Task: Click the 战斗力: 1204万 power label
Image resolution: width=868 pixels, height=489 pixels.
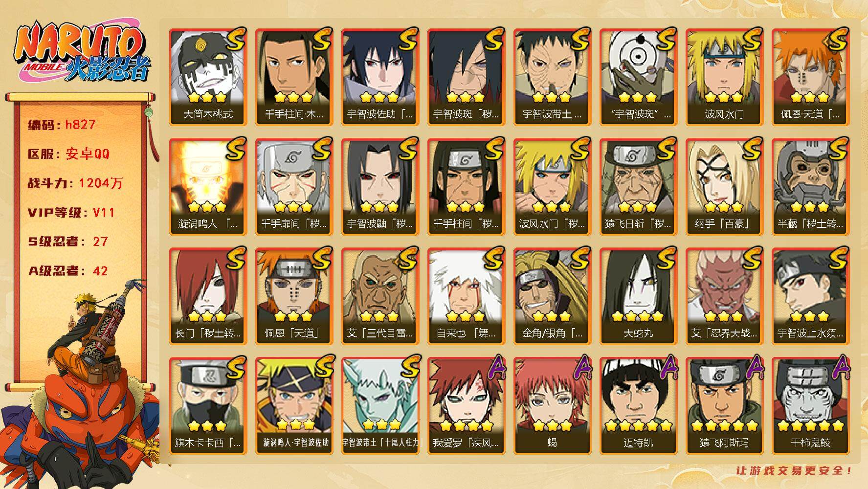Action: click(75, 183)
